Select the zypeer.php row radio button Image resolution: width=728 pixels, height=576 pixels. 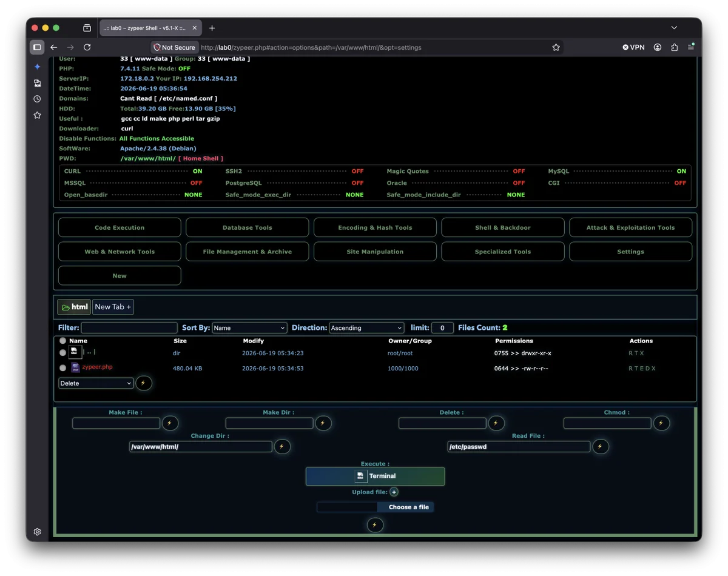click(62, 368)
